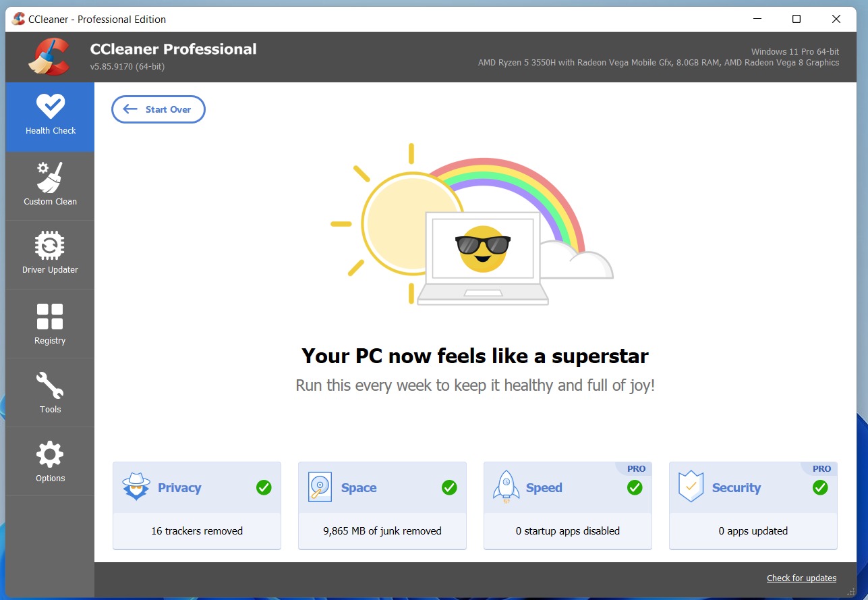Image resolution: width=868 pixels, height=600 pixels.
Task: Click the Start Over button
Action: click(158, 109)
